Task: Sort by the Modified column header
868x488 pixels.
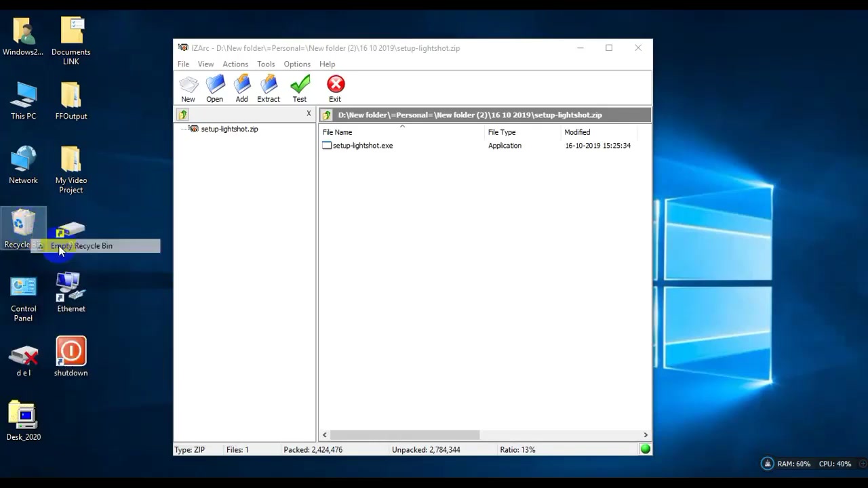Action: tap(599, 132)
